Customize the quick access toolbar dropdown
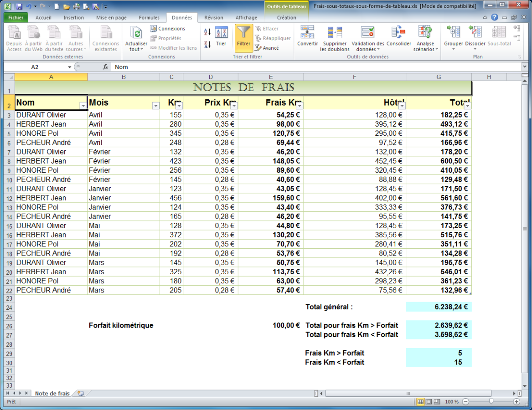 105,7
